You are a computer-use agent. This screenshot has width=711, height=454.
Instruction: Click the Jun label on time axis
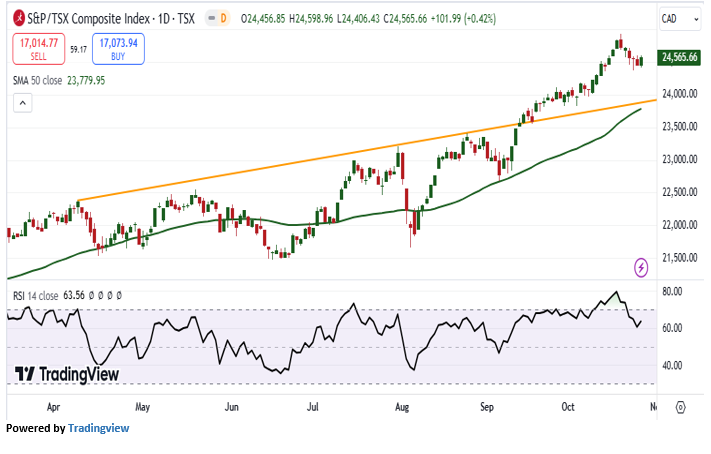coord(231,407)
